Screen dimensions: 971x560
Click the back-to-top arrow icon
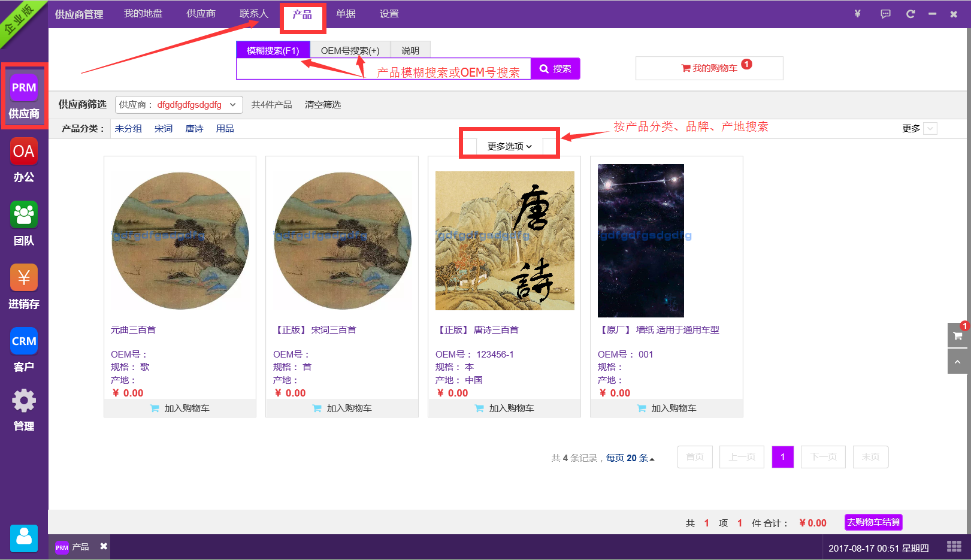(x=957, y=362)
